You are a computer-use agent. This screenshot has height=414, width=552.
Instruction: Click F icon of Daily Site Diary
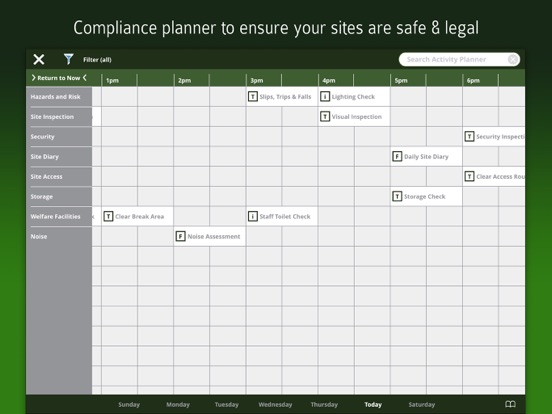click(x=397, y=156)
